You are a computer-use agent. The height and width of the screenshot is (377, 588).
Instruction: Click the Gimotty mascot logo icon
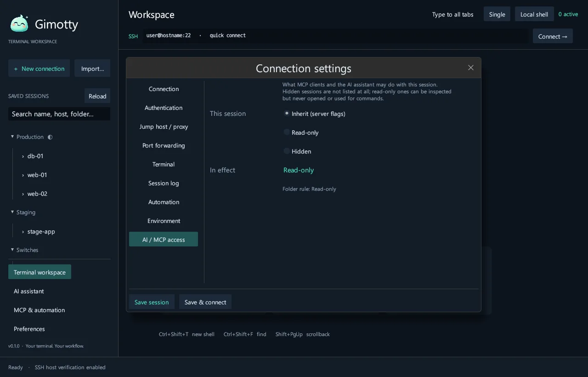[x=19, y=23]
